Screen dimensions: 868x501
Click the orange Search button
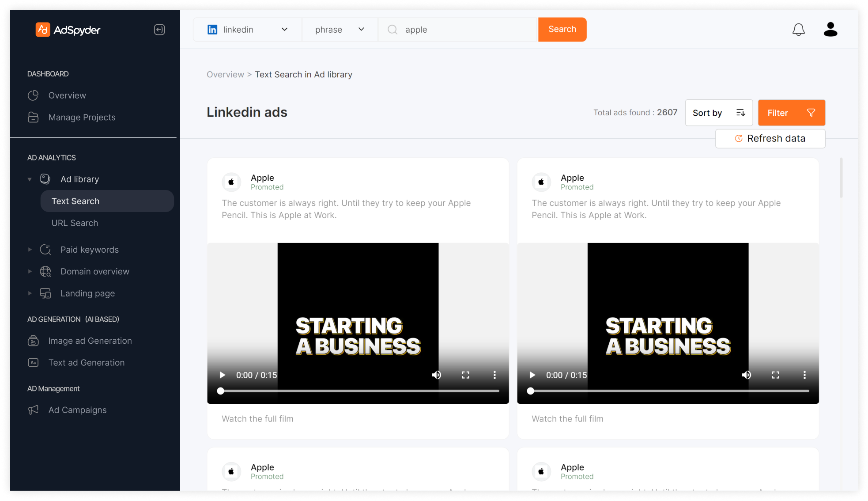[x=562, y=30]
